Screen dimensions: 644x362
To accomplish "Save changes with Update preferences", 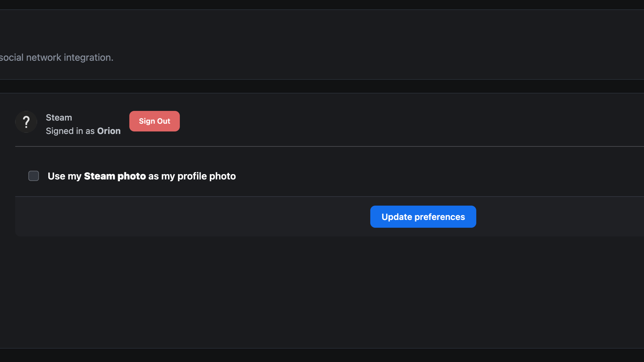I will 423,217.
